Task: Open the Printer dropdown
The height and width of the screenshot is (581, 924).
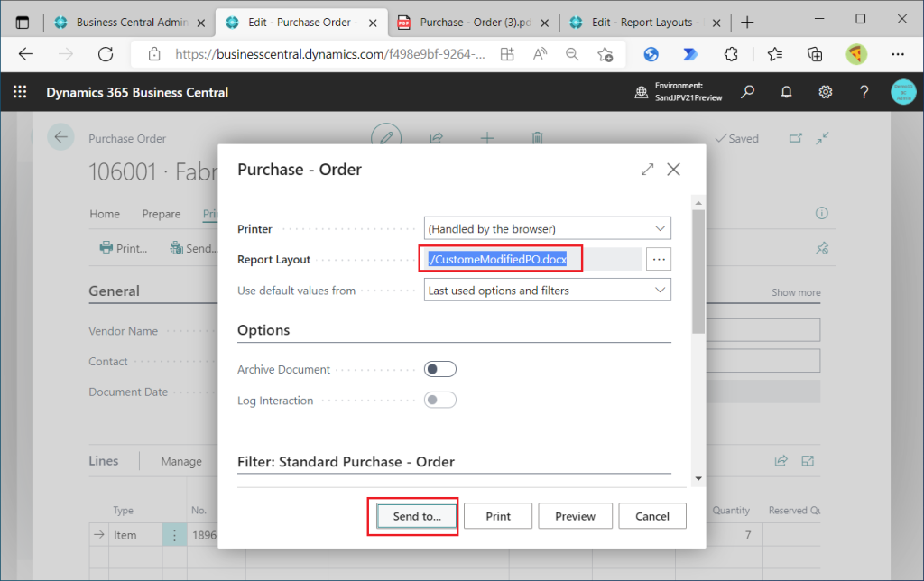Action: 547,228
